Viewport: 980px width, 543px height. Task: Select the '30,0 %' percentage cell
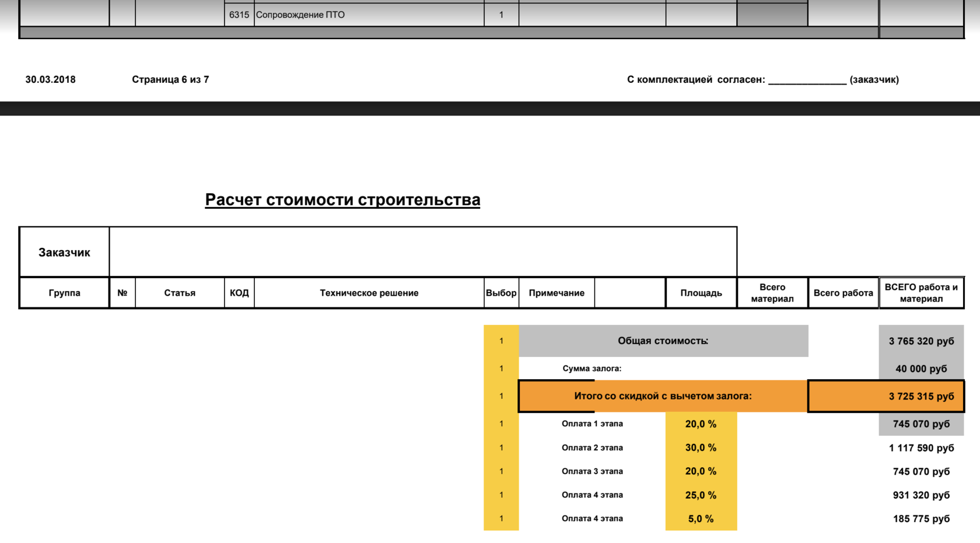[701, 447]
